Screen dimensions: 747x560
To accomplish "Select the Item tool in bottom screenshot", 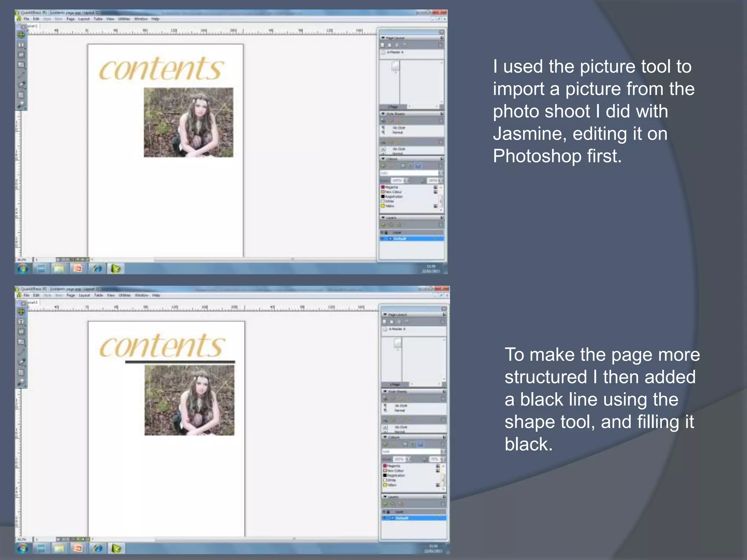I will [x=21, y=312].
